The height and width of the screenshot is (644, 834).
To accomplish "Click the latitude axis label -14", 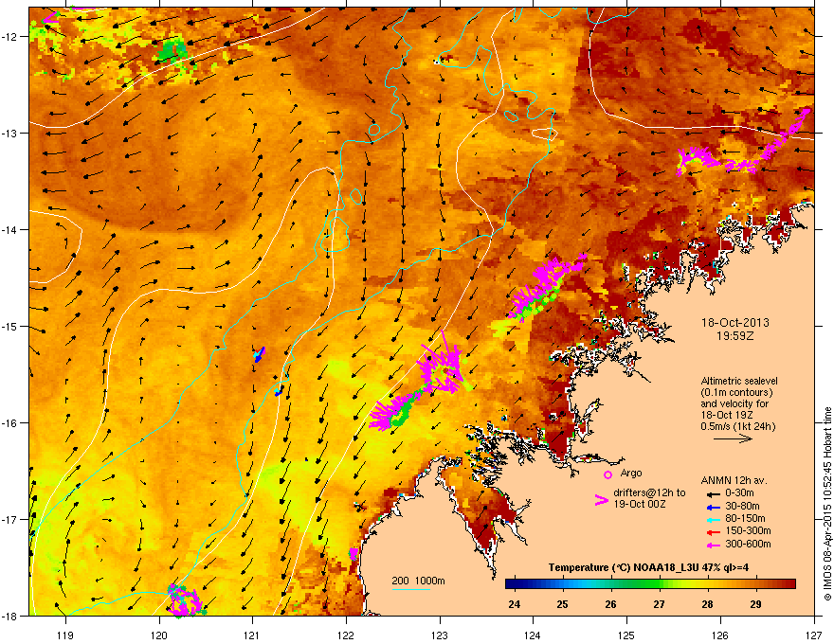I will [x=10, y=229].
